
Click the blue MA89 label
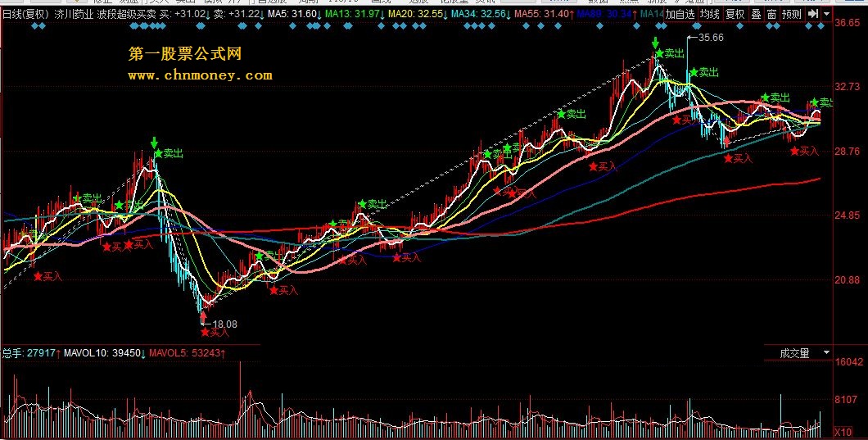pyautogui.click(x=607, y=14)
